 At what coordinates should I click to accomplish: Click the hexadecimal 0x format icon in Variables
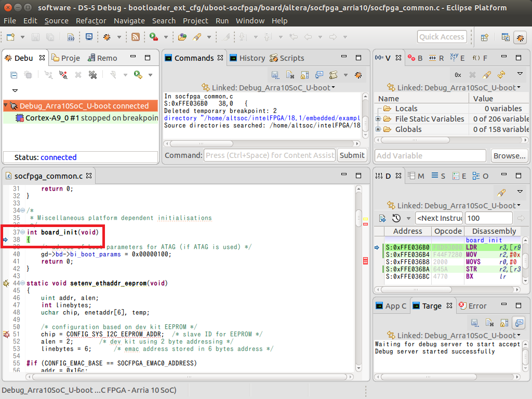pos(458,75)
